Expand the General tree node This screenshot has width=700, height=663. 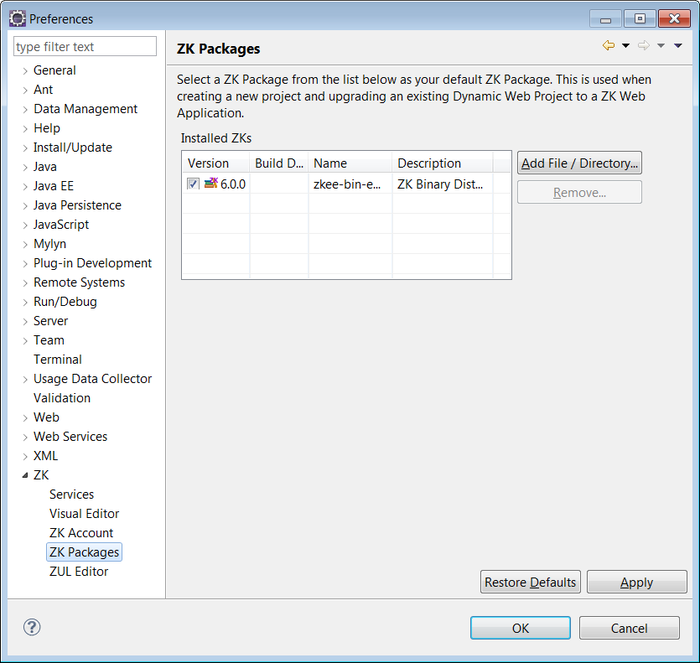25,71
